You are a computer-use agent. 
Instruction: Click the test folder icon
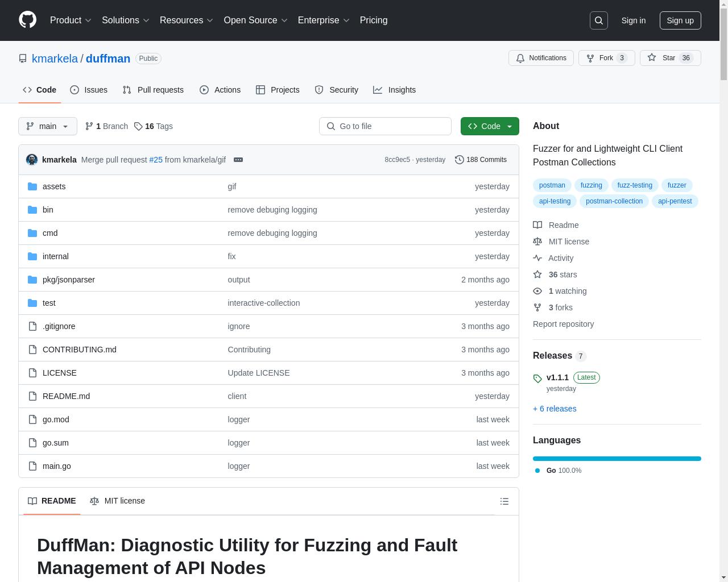coord(32,303)
